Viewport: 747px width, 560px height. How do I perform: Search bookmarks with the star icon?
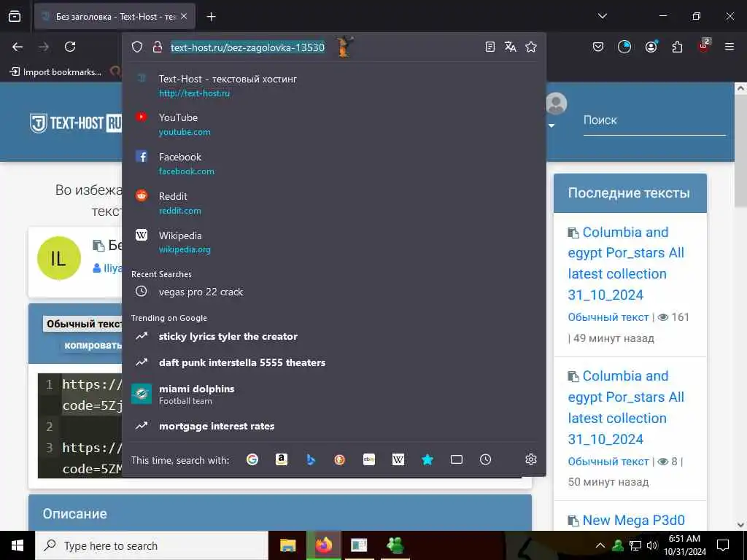coord(427,459)
